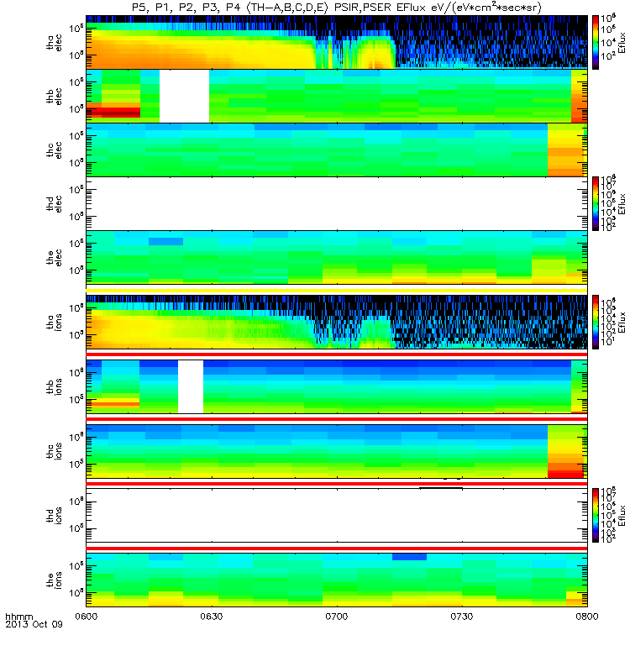Click inside the tha elec spectrogram plot
This screenshot has height=672, width=630.
point(337,42)
